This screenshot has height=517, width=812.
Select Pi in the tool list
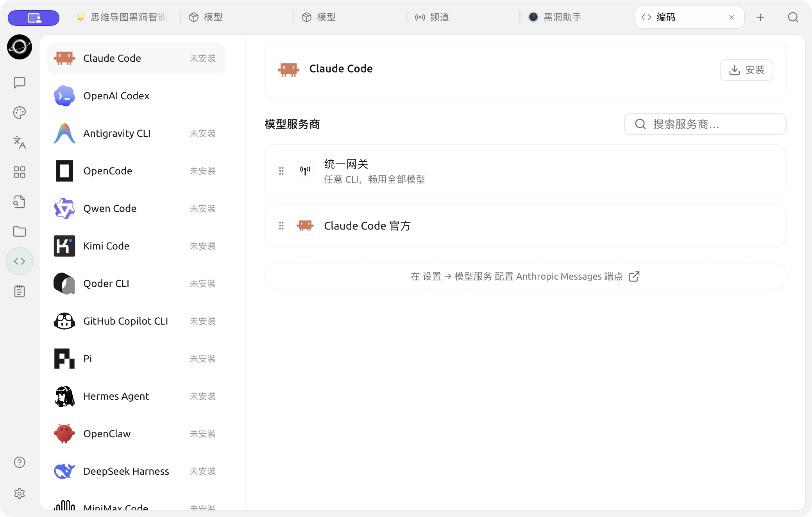pyautogui.click(x=136, y=359)
